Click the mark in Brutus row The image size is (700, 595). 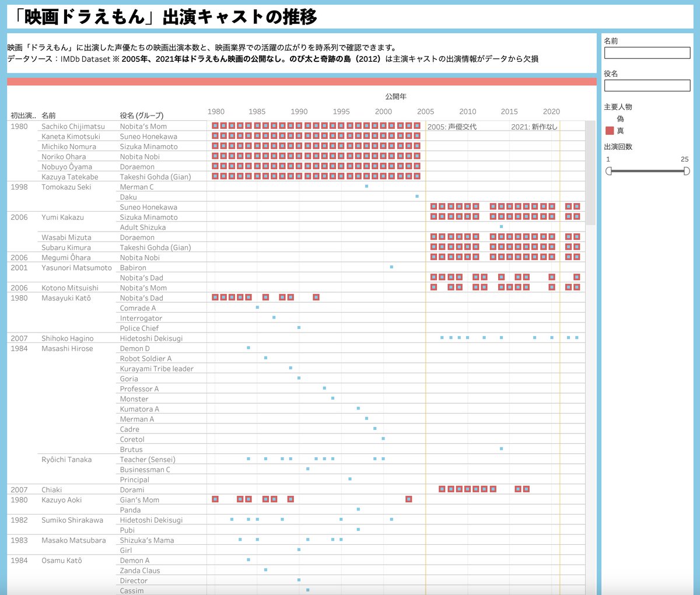pos(501,449)
